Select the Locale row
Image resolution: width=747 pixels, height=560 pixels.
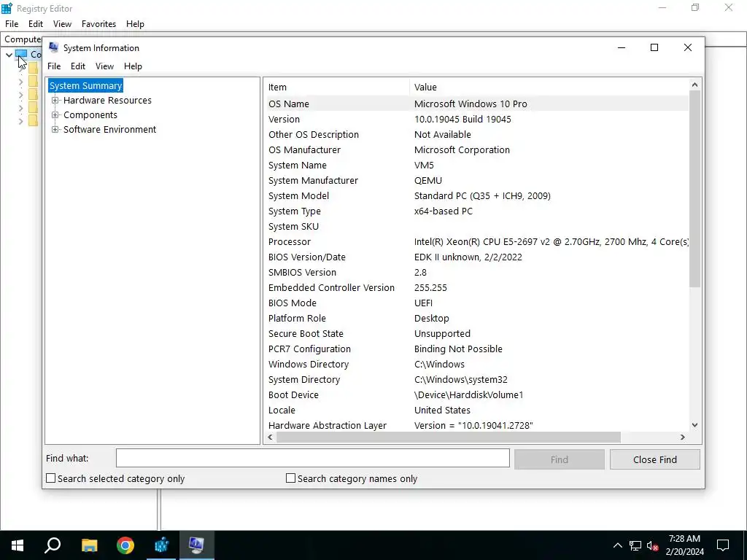tap(476, 410)
